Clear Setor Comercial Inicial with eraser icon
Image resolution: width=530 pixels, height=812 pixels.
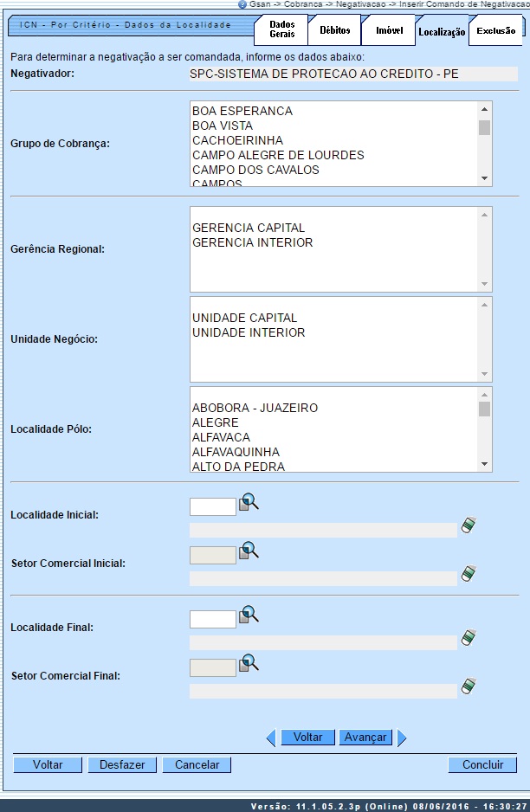coord(469,574)
